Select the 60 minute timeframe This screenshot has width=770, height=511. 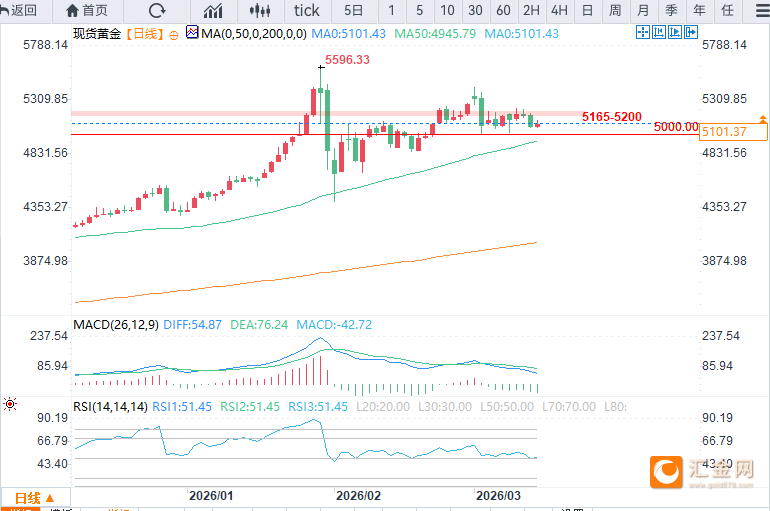click(503, 10)
